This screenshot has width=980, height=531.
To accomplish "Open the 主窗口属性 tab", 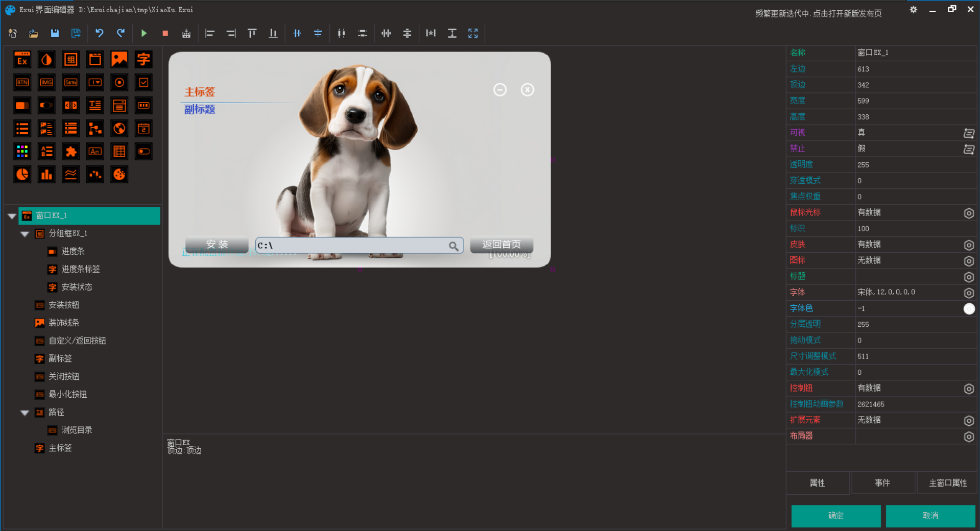I will [x=947, y=483].
